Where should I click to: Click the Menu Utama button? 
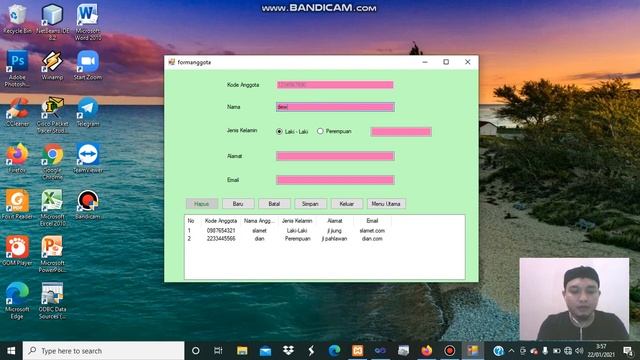coord(386,204)
